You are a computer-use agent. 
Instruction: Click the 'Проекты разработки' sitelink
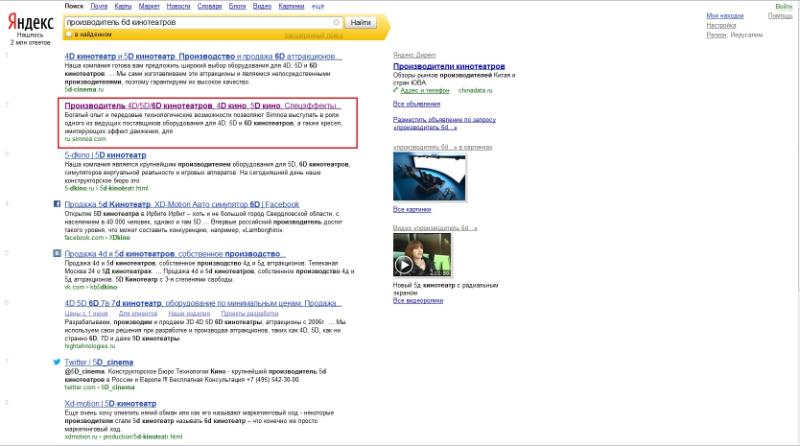249,313
